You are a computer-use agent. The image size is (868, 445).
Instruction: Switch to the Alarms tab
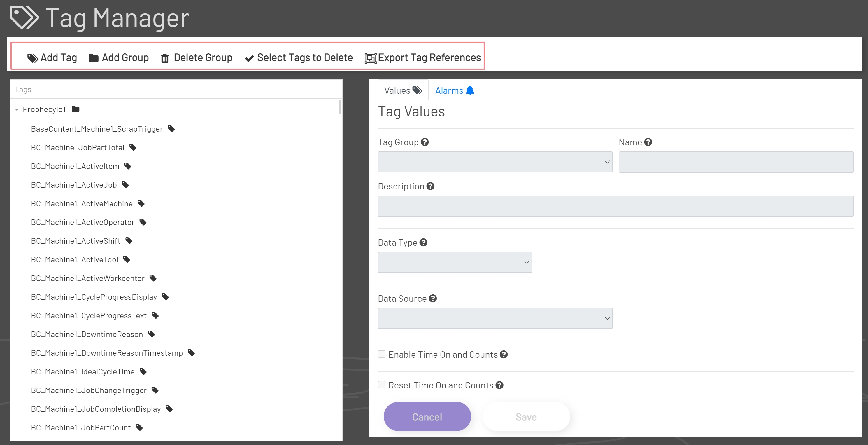click(449, 90)
